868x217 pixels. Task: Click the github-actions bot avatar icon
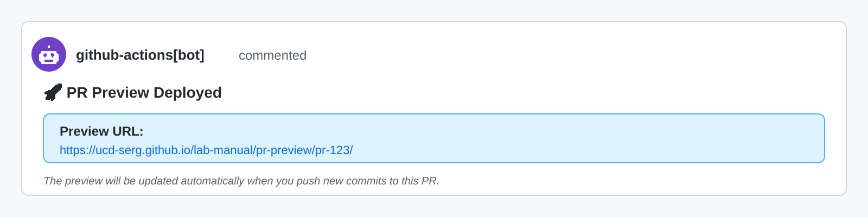click(x=49, y=54)
